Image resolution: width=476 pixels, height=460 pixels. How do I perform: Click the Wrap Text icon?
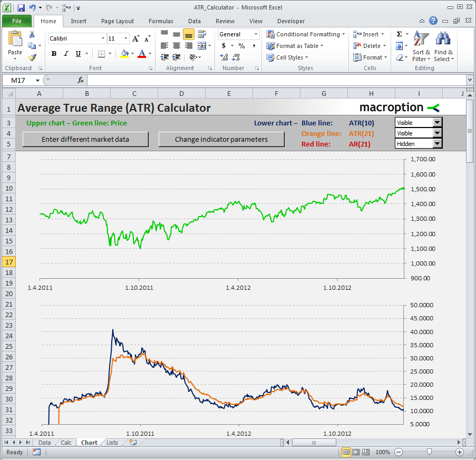click(x=201, y=34)
